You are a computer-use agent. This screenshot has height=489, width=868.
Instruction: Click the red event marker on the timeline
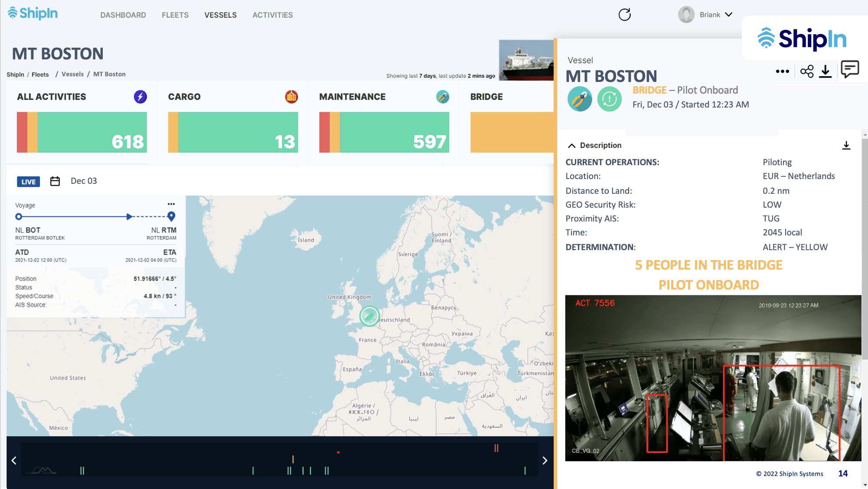click(338, 452)
